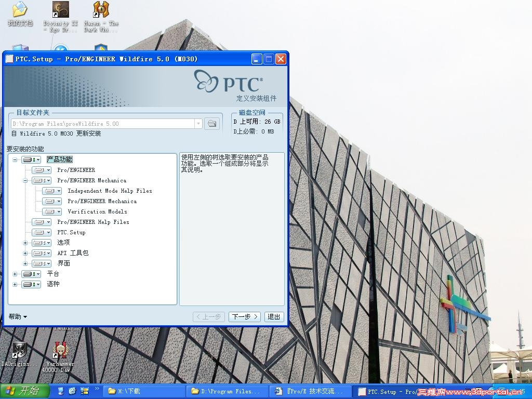Open install dropdown for PTC.Setup
This screenshot has height=399, width=532.
click(x=42, y=232)
